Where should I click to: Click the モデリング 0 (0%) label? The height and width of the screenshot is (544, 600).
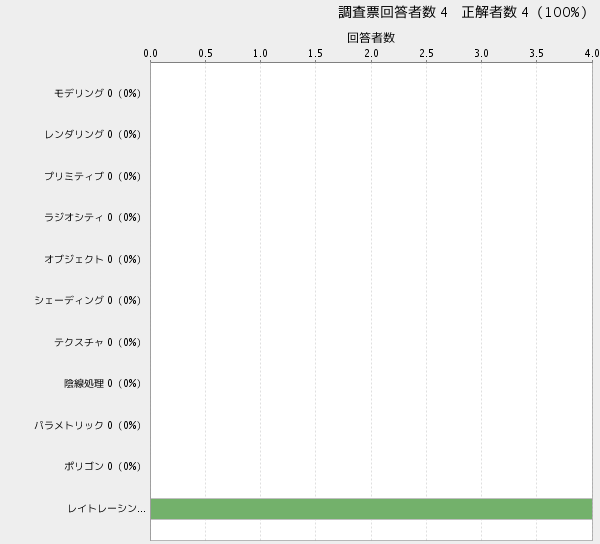(97, 93)
